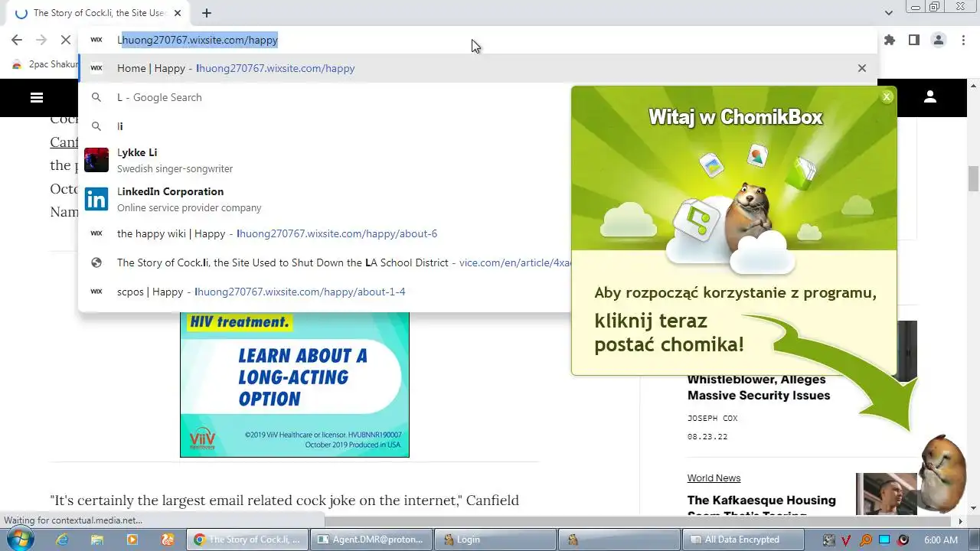Screen dimensions: 980x551
Task: Switch to All Data Encrypted taskbar window
Action: coord(743,540)
